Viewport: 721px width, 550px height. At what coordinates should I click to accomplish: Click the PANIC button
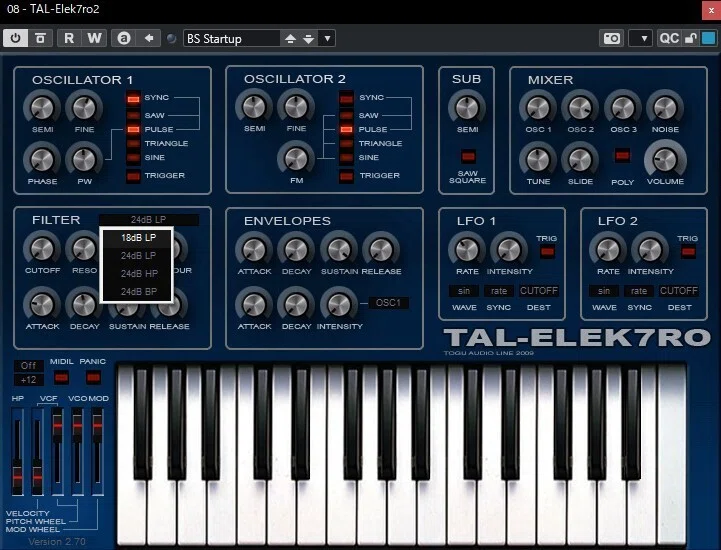tap(93, 378)
